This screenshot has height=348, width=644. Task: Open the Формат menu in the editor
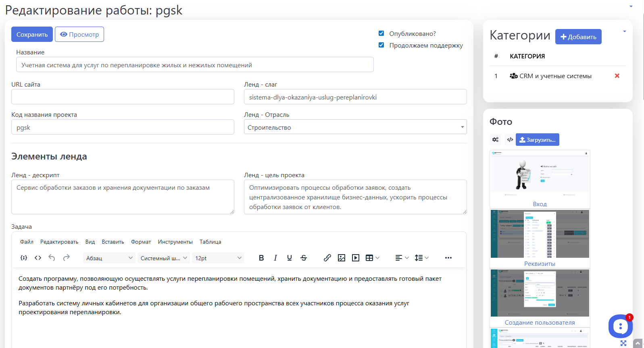141,242
